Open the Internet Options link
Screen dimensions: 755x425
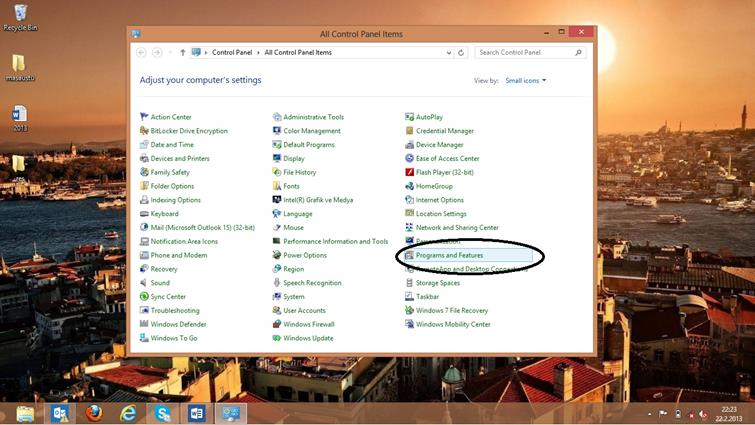(440, 200)
